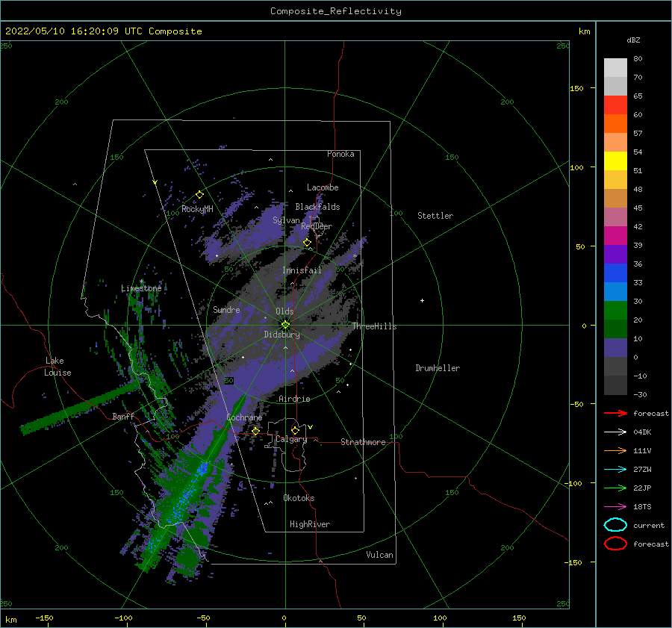This screenshot has width=672, height=628.
Task: Click the Okotoks town label
Action: [x=299, y=498]
